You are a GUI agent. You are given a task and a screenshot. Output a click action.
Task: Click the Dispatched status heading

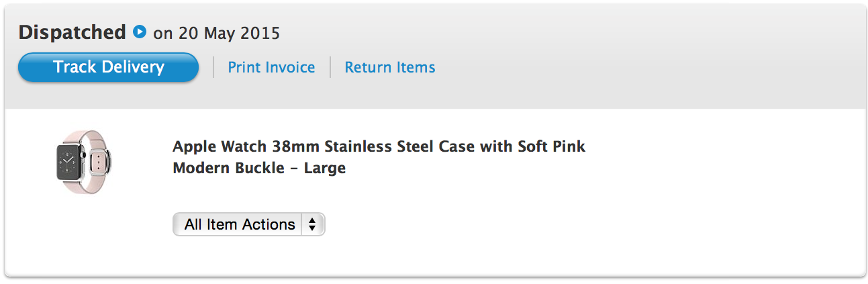[x=72, y=32]
